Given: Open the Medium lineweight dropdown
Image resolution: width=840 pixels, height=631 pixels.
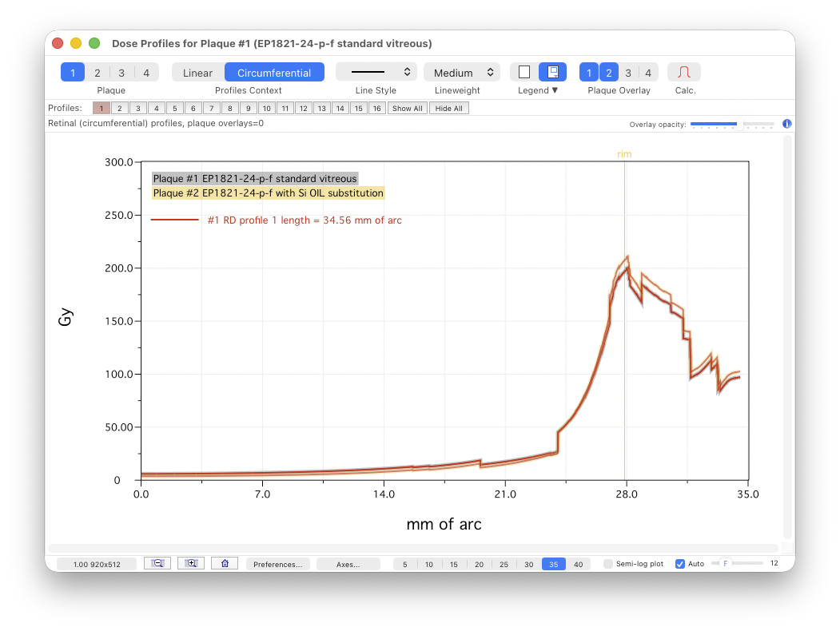Looking at the screenshot, I should (x=462, y=73).
